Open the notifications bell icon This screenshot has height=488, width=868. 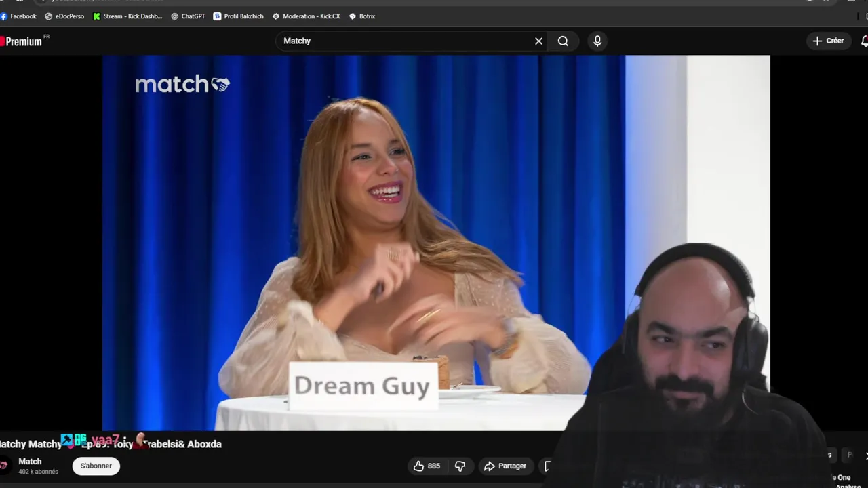tap(864, 41)
